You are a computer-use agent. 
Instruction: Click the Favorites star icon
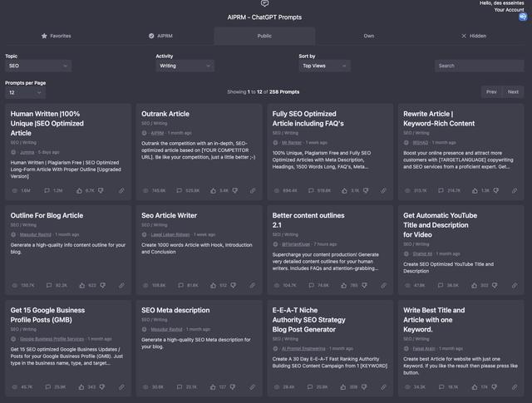44,36
